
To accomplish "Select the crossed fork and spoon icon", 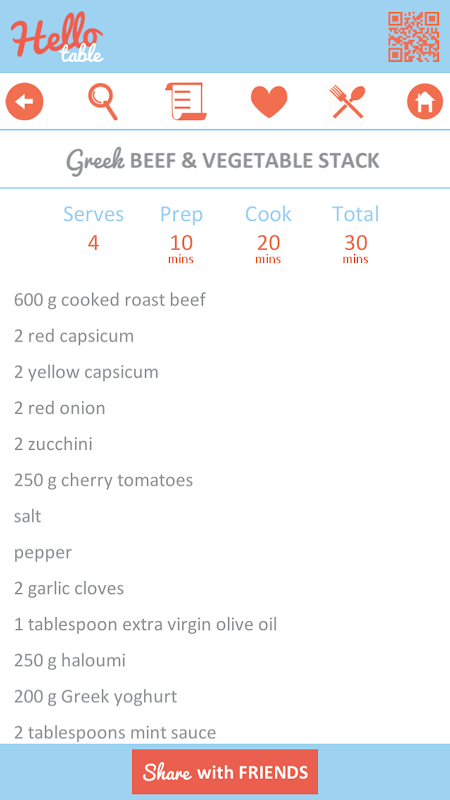I will coord(347,102).
